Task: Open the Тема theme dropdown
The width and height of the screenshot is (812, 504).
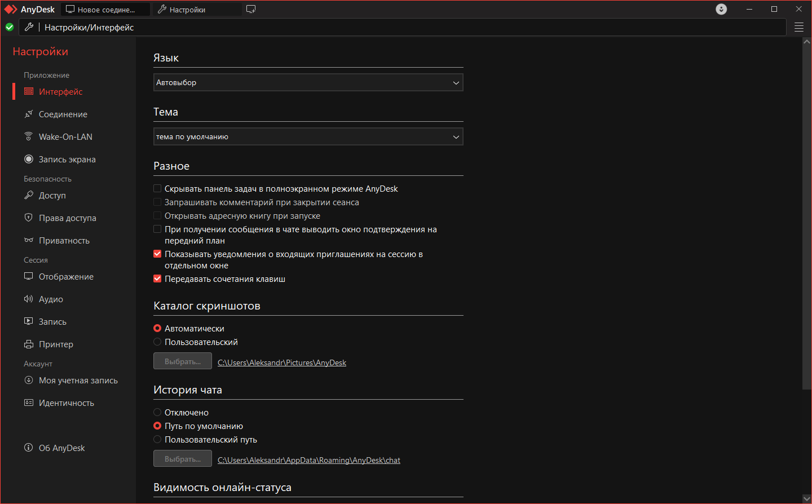Action: pyautogui.click(x=308, y=136)
